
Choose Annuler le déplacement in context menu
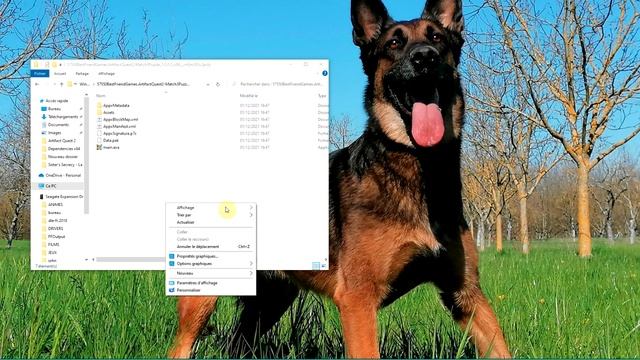coord(211,247)
